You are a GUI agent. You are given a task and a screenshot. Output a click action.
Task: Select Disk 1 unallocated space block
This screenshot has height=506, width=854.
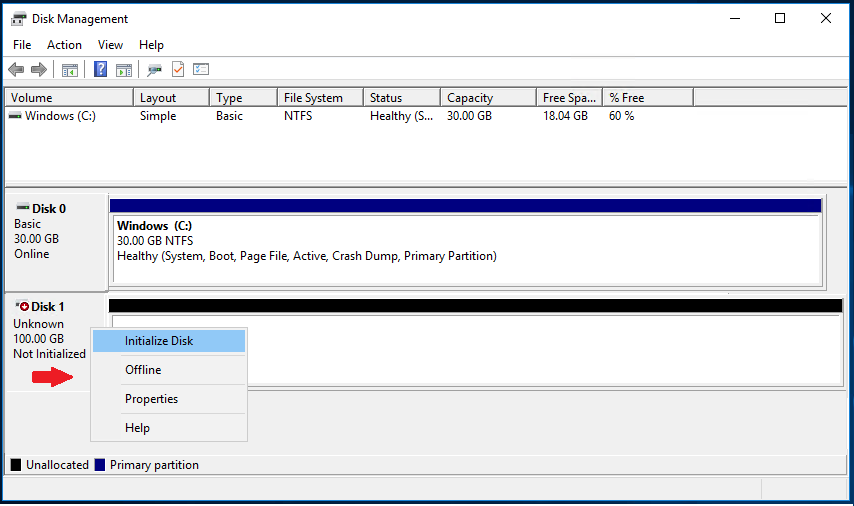click(477, 350)
